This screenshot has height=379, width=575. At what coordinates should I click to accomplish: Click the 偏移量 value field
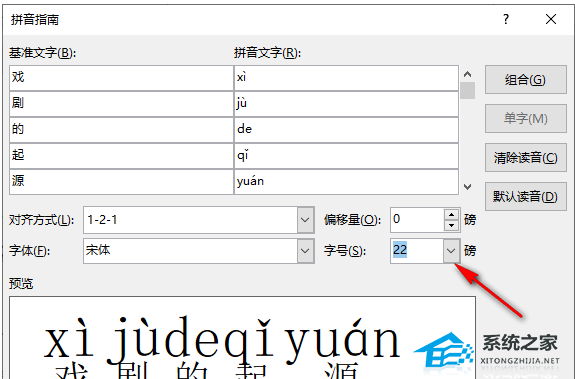tap(417, 220)
